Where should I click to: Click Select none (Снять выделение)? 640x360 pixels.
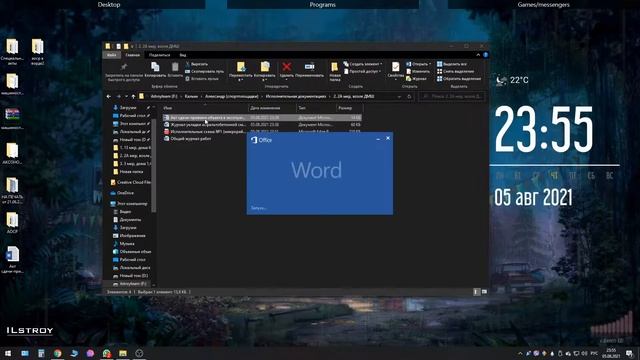click(455, 71)
